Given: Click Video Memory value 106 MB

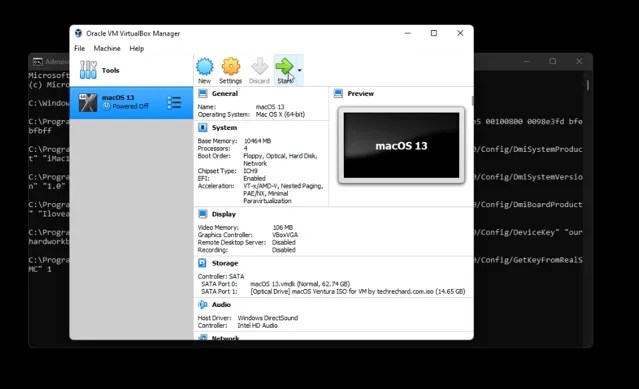Looking at the screenshot, I should (282, 228).
